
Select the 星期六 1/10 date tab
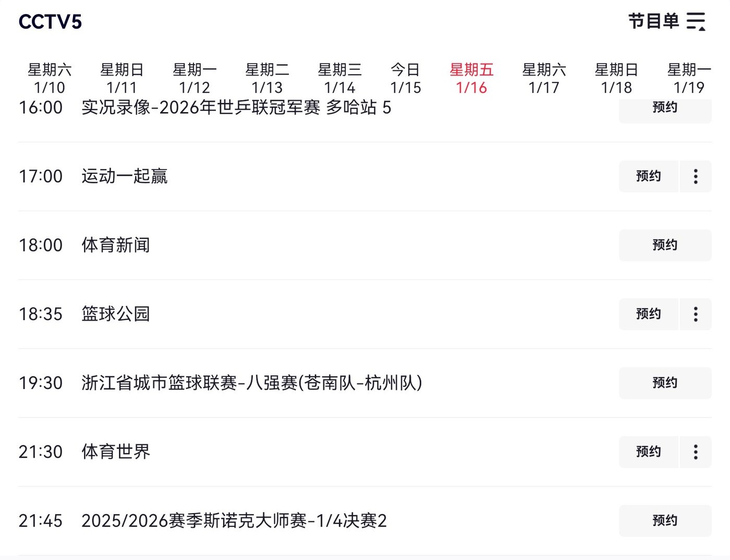coord(50,78)
